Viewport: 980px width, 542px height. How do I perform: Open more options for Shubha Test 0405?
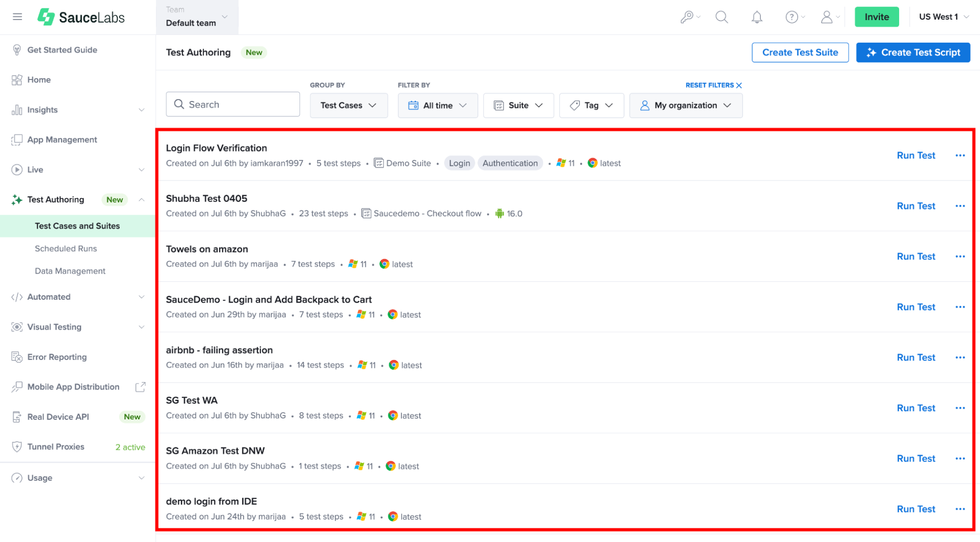pyautogui.click(x=960, y=206)
